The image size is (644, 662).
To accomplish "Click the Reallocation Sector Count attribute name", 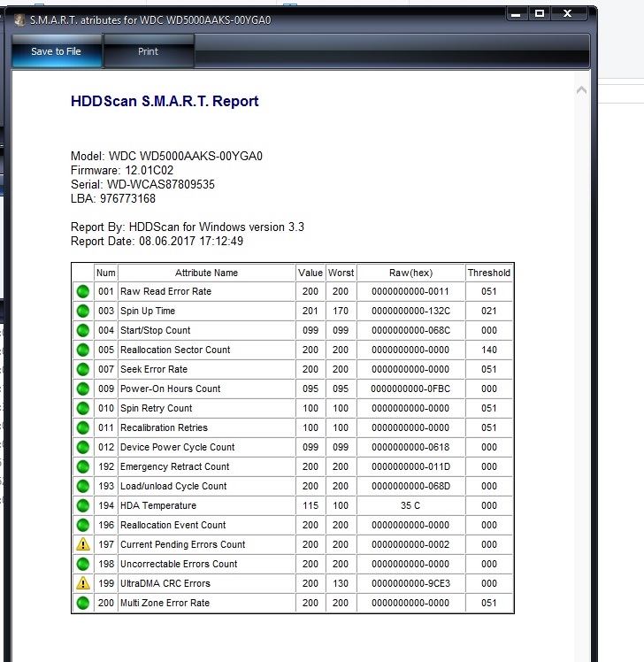I will click(175, 350).
